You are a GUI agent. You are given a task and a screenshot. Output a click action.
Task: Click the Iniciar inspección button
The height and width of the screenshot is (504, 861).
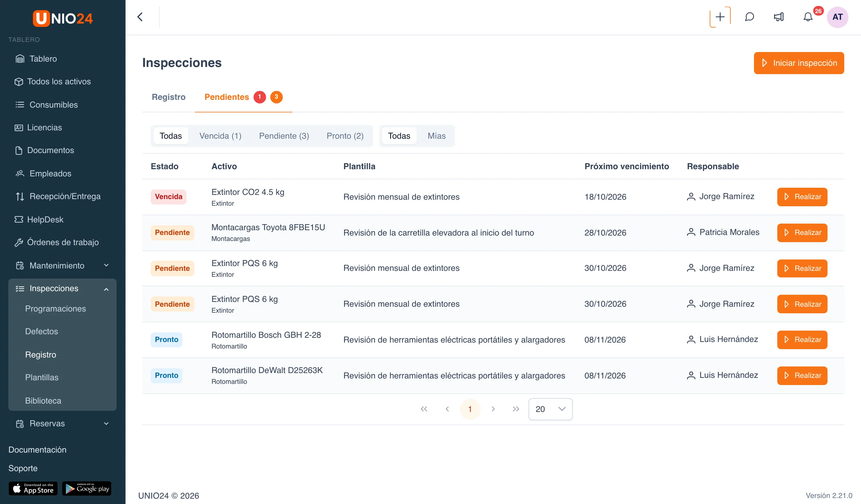pos(799,63)
